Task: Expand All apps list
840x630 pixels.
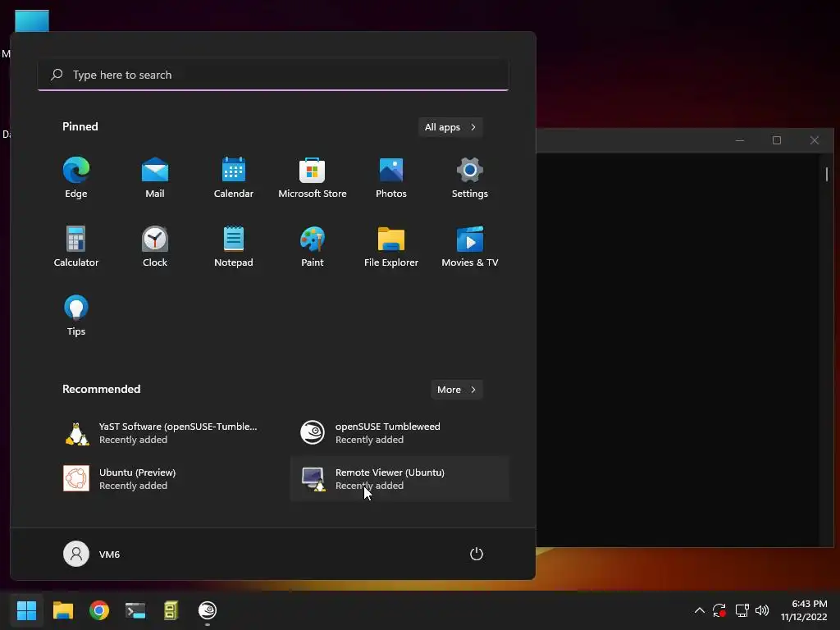Action: 450,127
